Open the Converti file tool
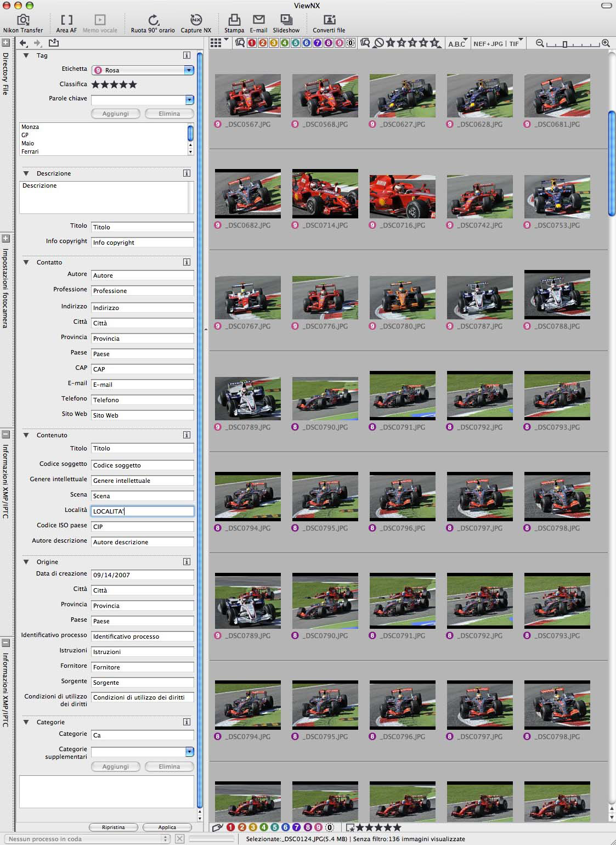Screen dimensions: 616x845 point(329,24)
